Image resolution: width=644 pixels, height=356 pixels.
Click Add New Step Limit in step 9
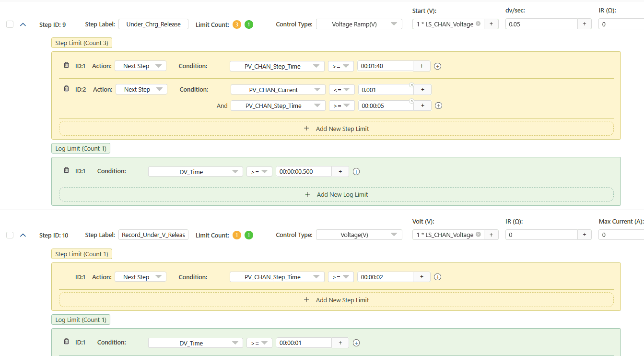pos(337,128)
